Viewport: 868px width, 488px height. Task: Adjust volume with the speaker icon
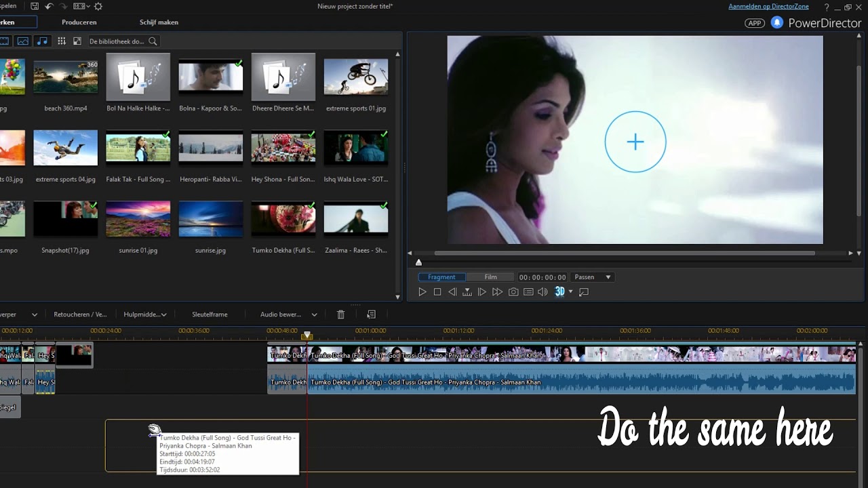(x=542, y=292)
